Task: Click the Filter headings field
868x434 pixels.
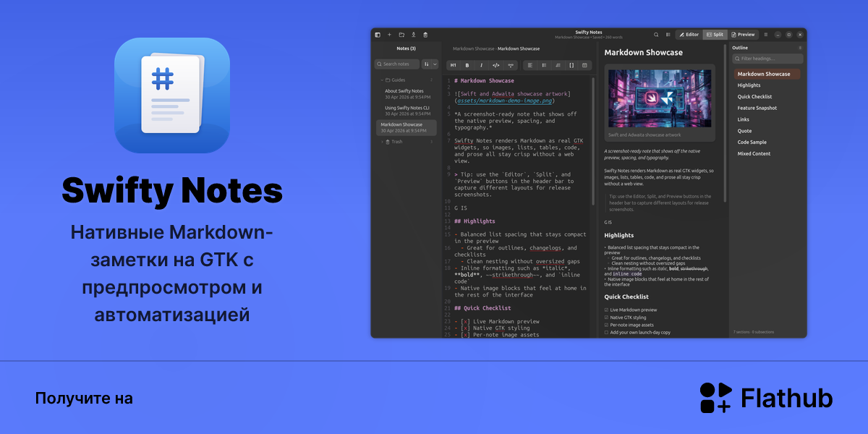Action: coord(767,59)
